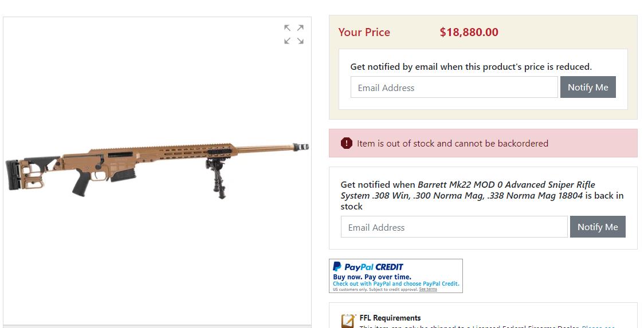The image size is (644, 328).
Task: Expand the product image to fullscreen
Action: [294, 34]
